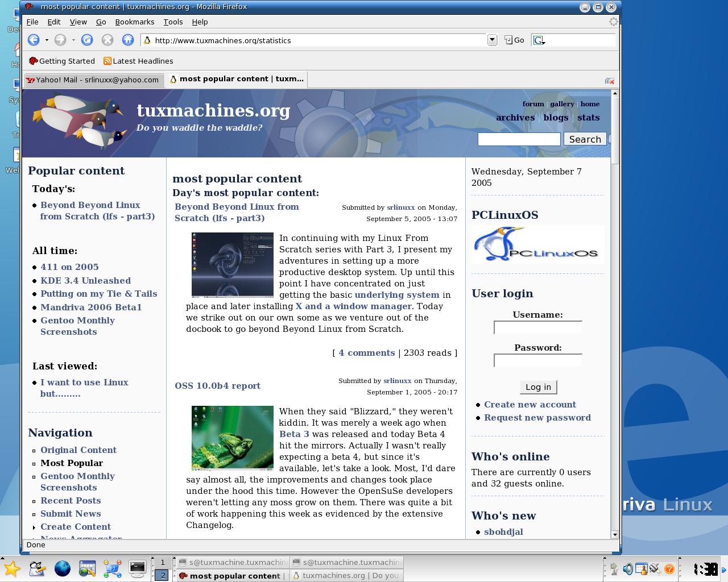
Task: Go to the Firefox Home page icon
Action: (x=128, y=40)
